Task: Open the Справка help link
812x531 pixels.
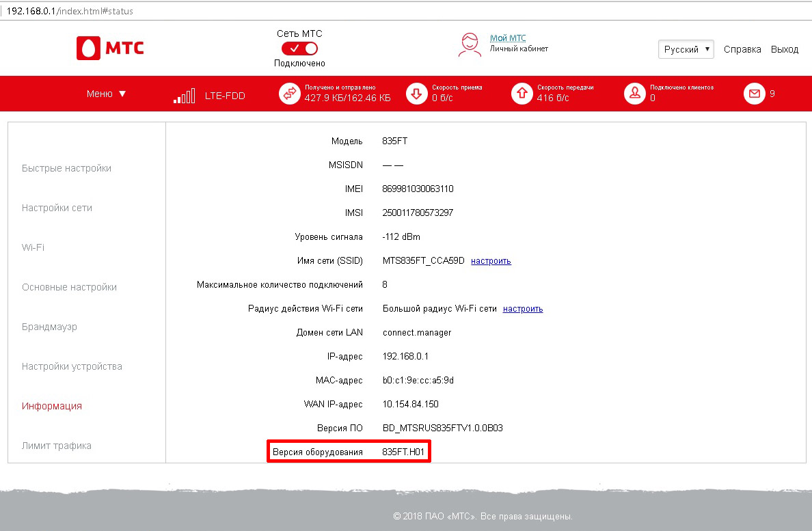Action: (742, 49)
